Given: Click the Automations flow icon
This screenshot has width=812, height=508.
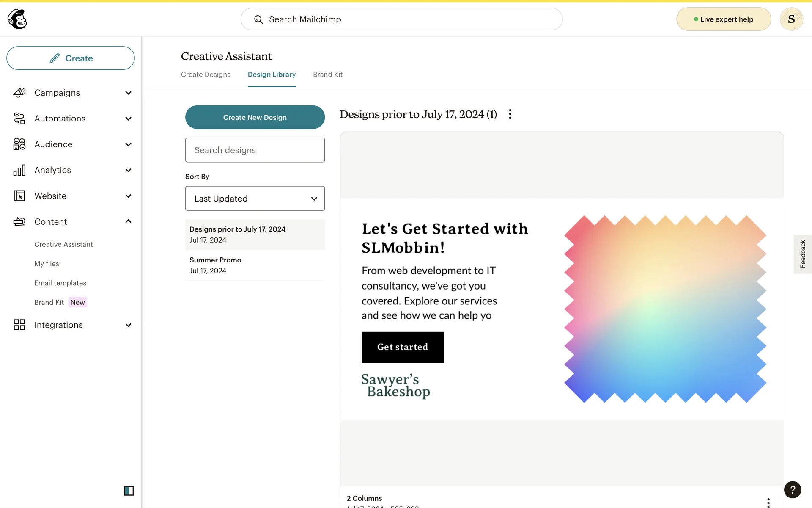Looking at the screenshot, I should click(19, 119).
